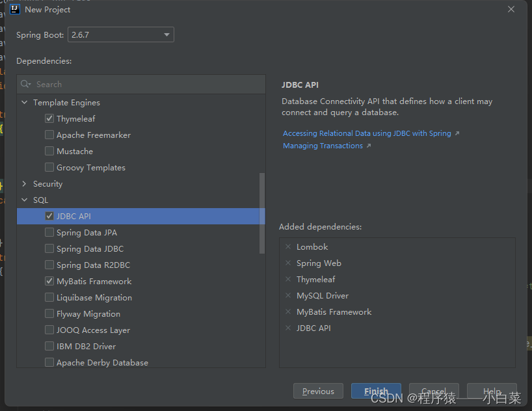Remove JDBC API from added dependencies
Image resolution: width=532 pixels, height=411 pixels.
pyautogui.click(x=288, y=328)
